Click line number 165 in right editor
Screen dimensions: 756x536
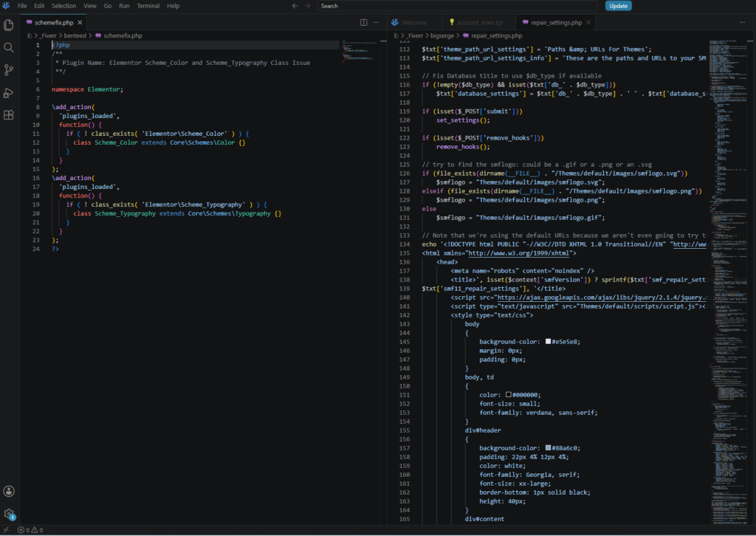404,519
